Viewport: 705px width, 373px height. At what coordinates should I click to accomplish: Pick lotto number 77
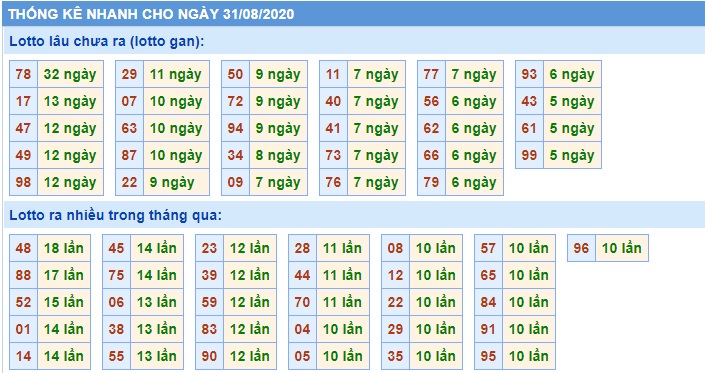[x=432, y=74]
